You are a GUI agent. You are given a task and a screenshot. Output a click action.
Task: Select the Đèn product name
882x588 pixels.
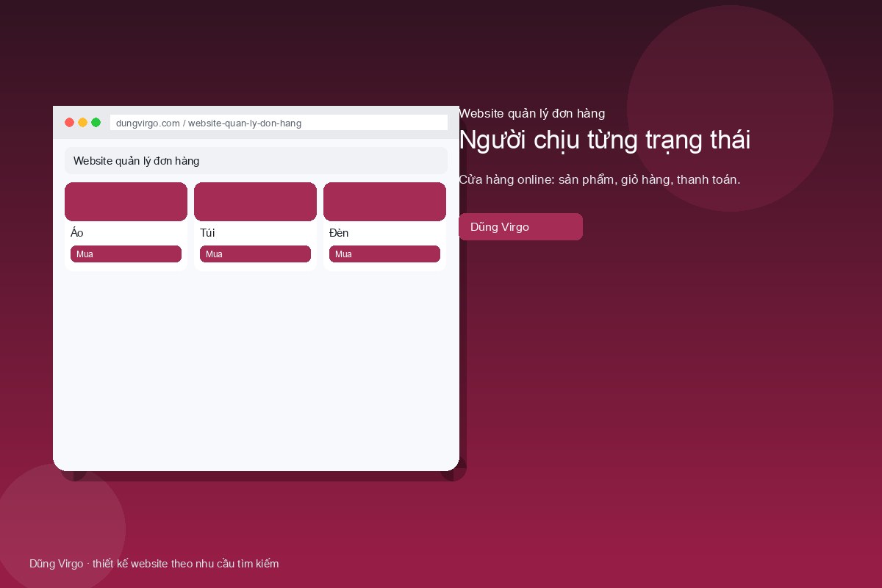339,232
